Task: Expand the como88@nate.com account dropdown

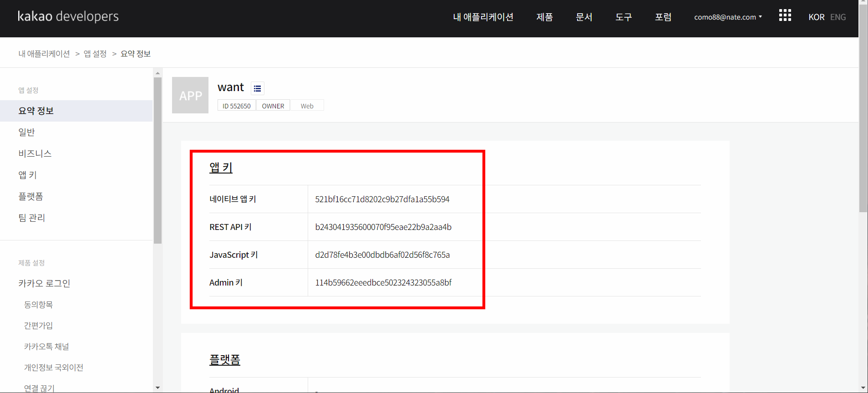Action: [728, 17]
